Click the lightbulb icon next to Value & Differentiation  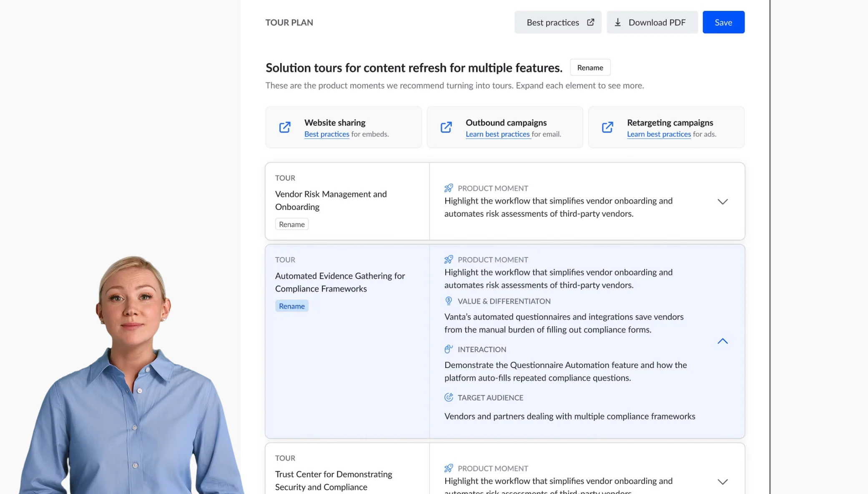tap(449, 301)
